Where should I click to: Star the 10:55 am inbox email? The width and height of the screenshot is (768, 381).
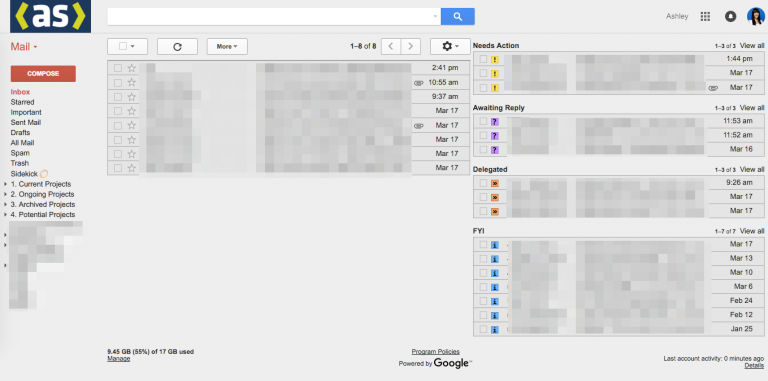pyautogui.click(x=131, y=82)
